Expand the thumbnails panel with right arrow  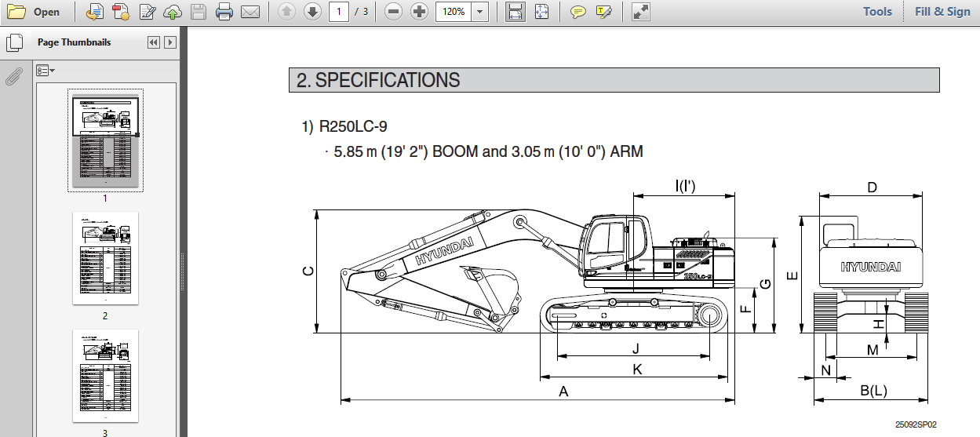(170, 42)
